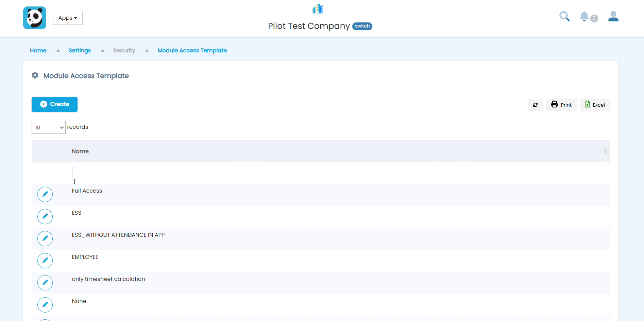
Task: Edit ESS_WITHOUT ATTENDANCE IN APP template
Action: pyautogui.click(x=45, y=238)
